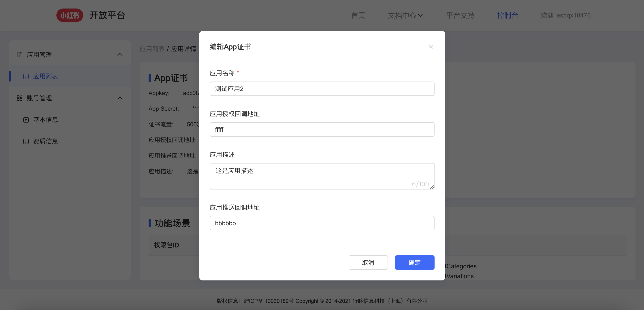Go to 首页 navigation item
The height and width of the screenshot is (310, 644).
point(358,15)
